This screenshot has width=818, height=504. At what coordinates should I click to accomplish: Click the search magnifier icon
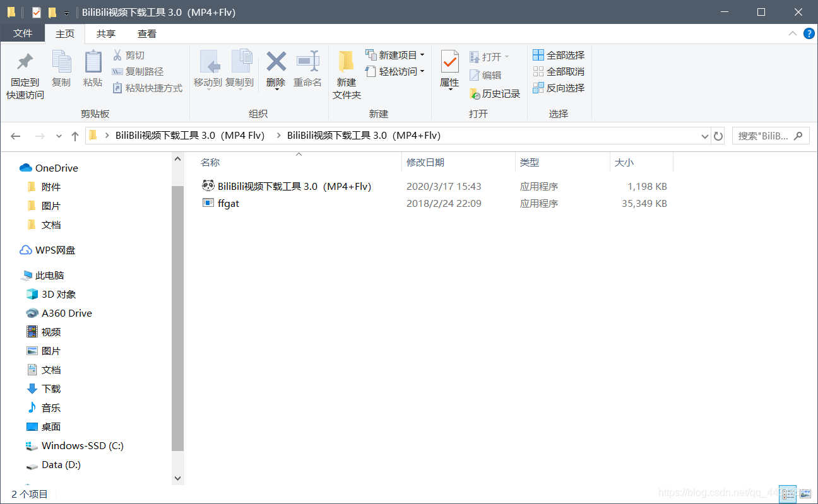tap(798, 136)
